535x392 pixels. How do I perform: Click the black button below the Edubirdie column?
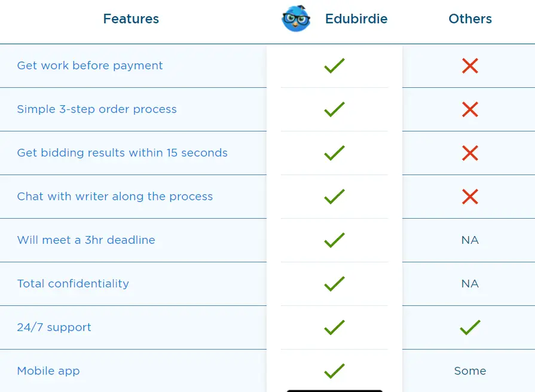[x=334, y=391]
